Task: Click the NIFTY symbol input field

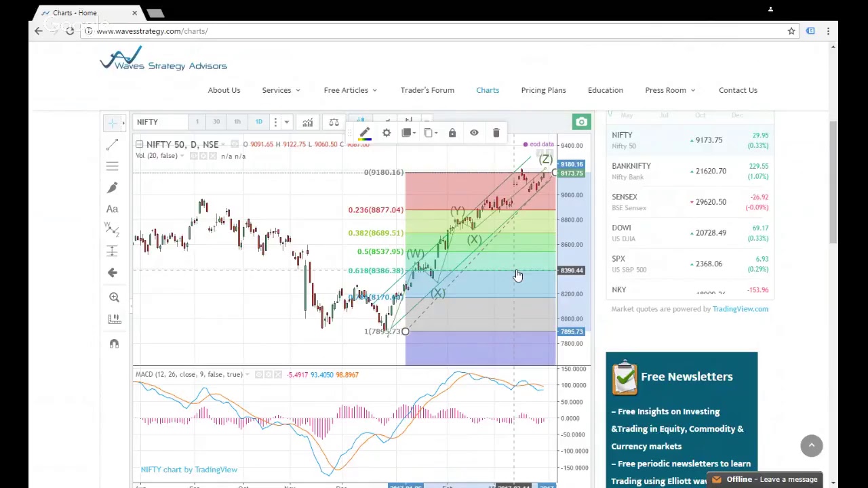Action: pos(159,122)
